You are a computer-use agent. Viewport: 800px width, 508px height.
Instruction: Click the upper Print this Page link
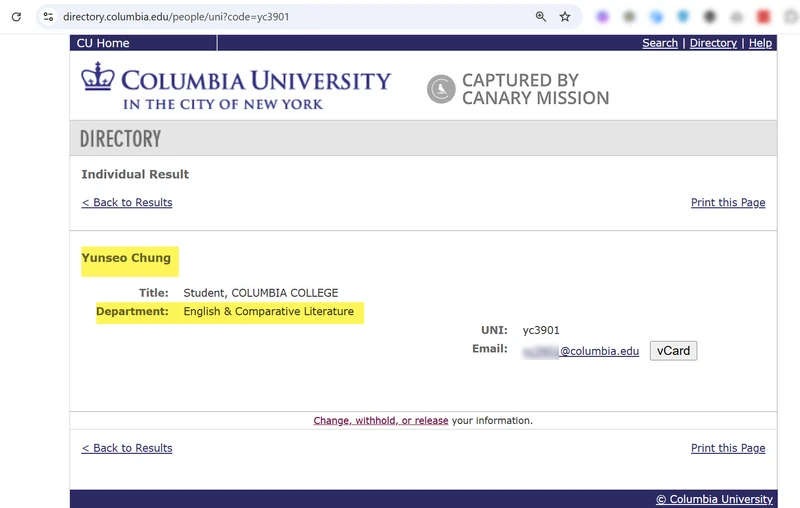pyautogui.click(x=728, y=202)
